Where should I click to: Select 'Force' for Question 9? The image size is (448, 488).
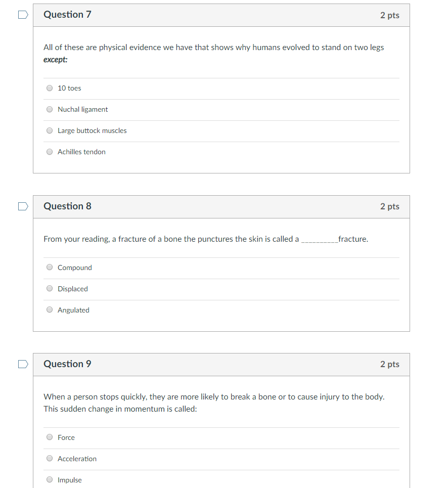(50, 437)
